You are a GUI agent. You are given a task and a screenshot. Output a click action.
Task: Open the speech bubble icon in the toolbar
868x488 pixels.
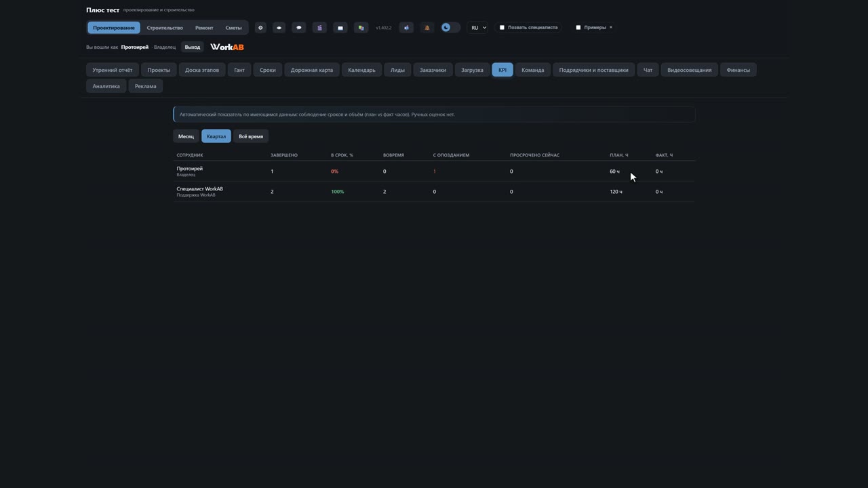pos(299,28)
